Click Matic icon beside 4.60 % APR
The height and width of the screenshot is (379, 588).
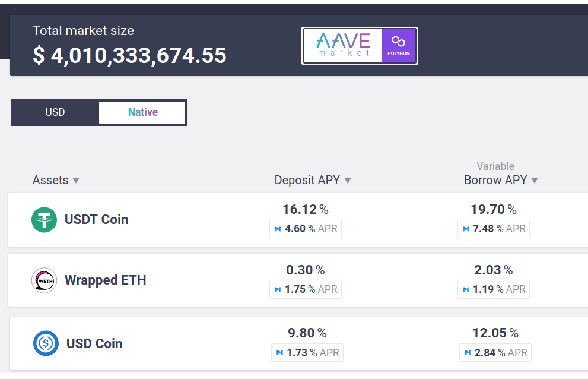click(278, 229)
